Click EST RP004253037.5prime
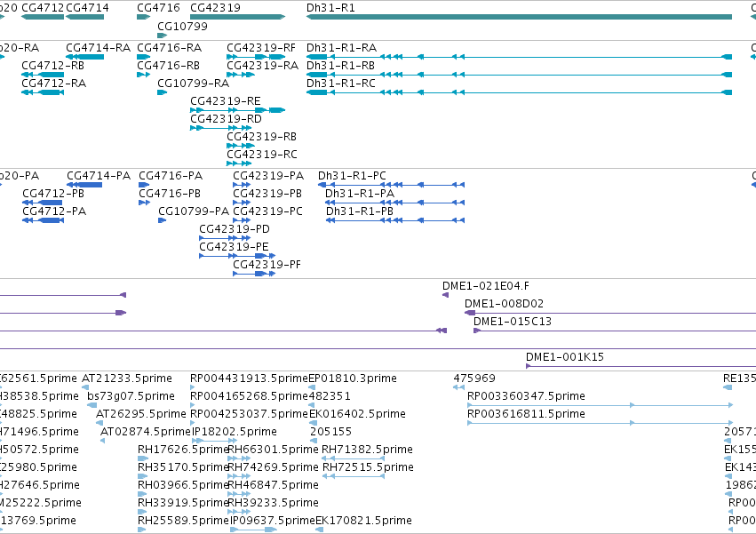Screen dimensions: 756x534 point(193,423)
